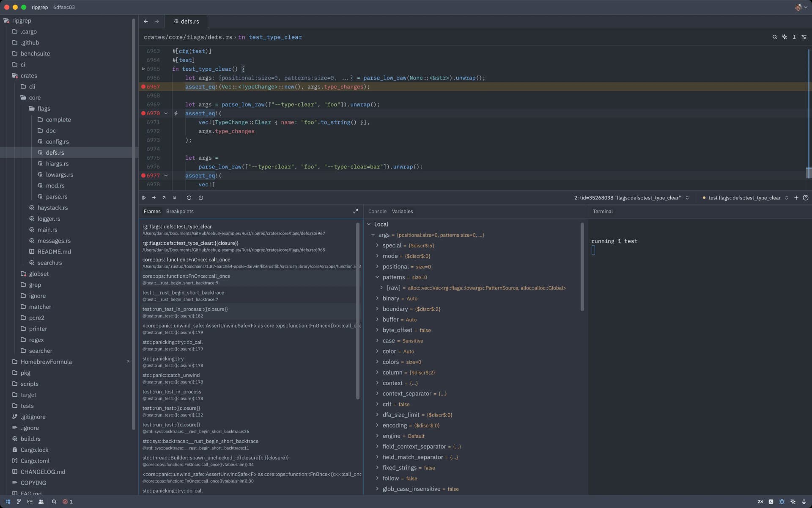Open buffer search with the magnifier icon
This screenshot has height=508, width=812.
775,37
